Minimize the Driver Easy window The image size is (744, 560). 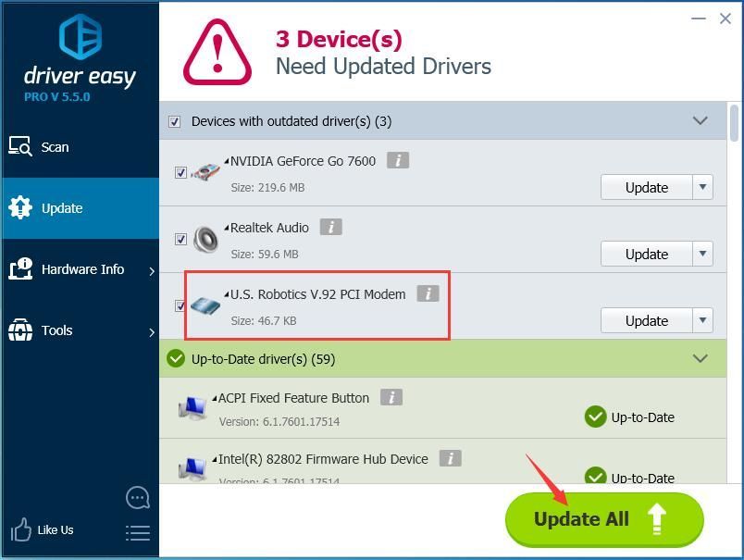click(x=699, y=19)
